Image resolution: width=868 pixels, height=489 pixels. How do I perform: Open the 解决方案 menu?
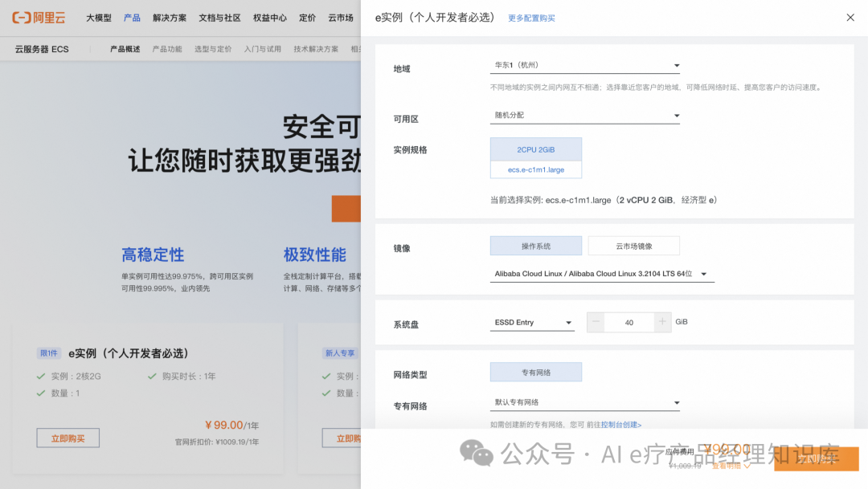[170, 18]
